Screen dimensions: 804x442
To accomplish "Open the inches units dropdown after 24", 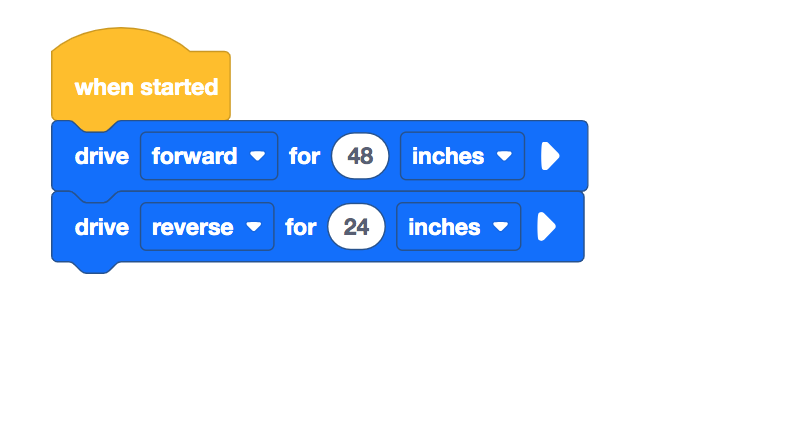I will tap(458, 227).
